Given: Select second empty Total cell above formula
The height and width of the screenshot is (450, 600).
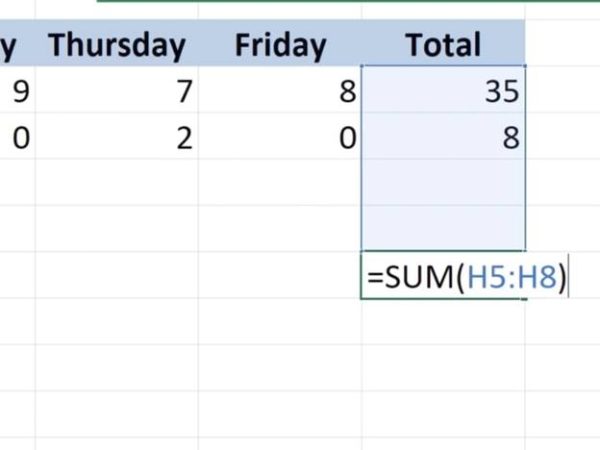Looking at the screenshot, I should point(443,228).
